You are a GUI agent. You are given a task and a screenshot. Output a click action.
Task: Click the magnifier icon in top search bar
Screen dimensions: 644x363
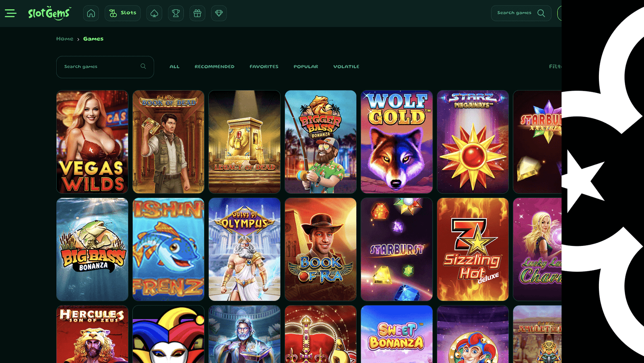click(x=541, y=13)
